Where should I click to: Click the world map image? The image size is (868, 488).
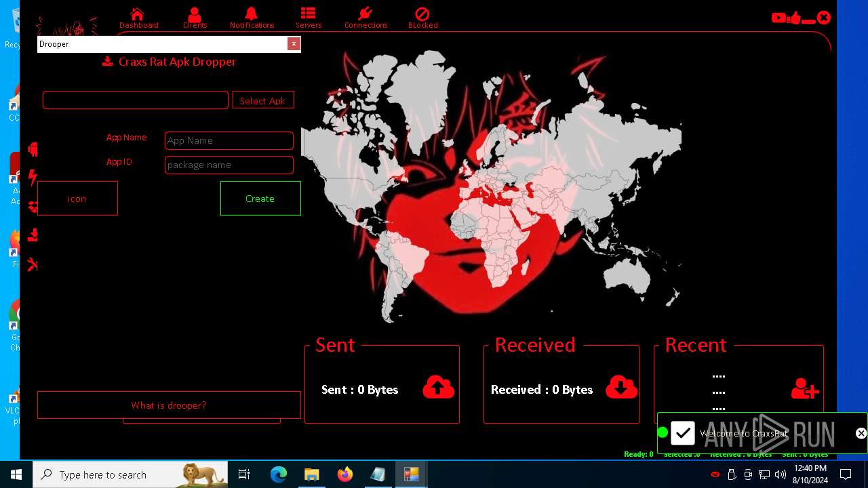(x=491, y=186)
